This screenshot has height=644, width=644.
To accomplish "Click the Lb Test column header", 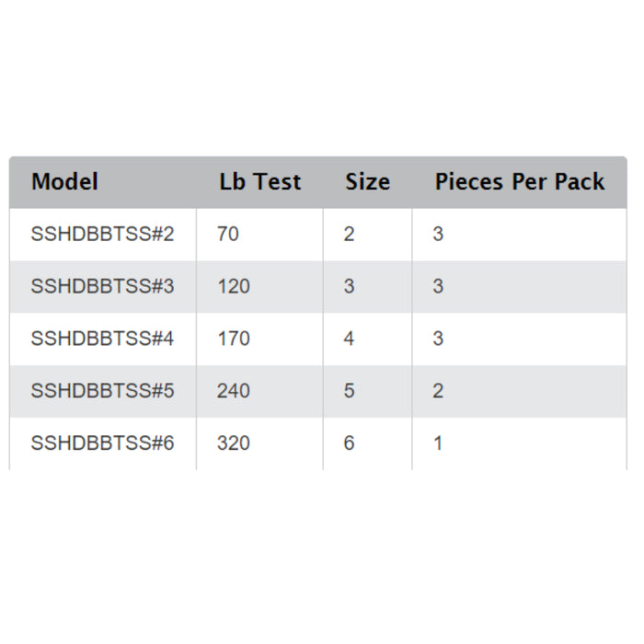I will pos(260,181).
